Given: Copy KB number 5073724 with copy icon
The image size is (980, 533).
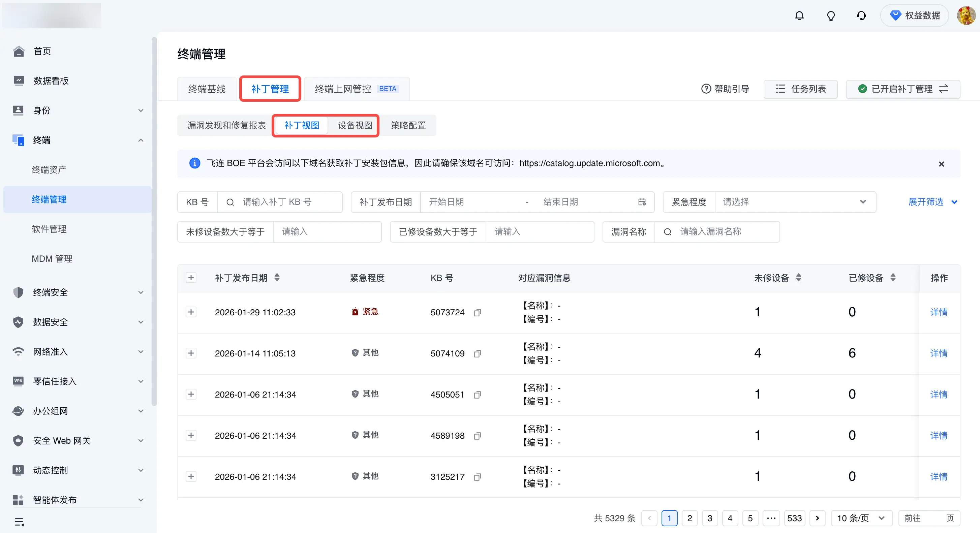Looking at the screenshot, I should [x=477, y=312].
